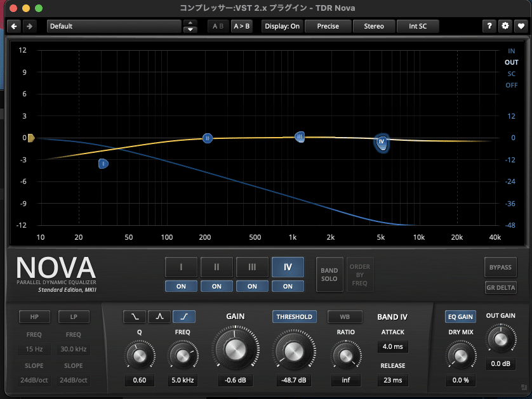Turn analyzer OFF
This screenshot has height=399, width=532.
(511, 85)
